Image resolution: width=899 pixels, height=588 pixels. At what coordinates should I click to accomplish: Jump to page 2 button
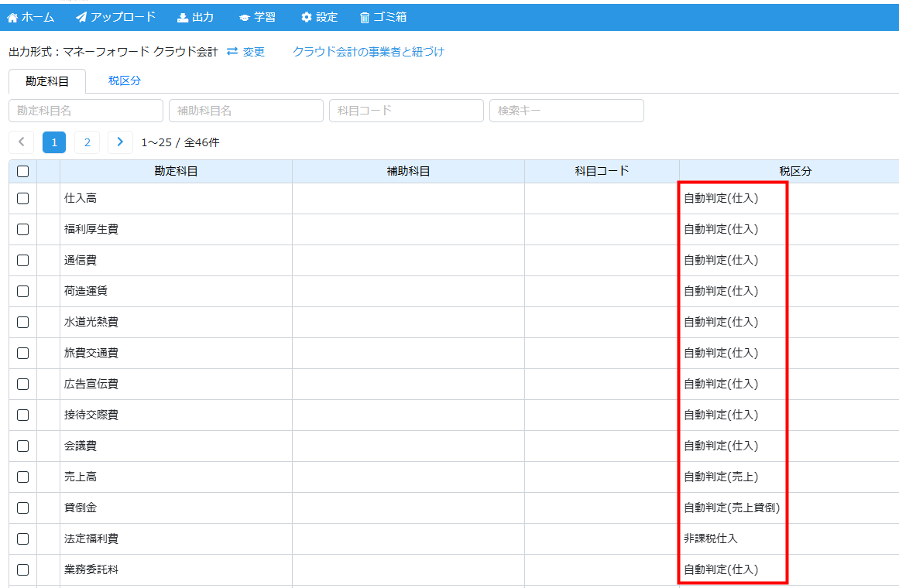tap(87, 142)
